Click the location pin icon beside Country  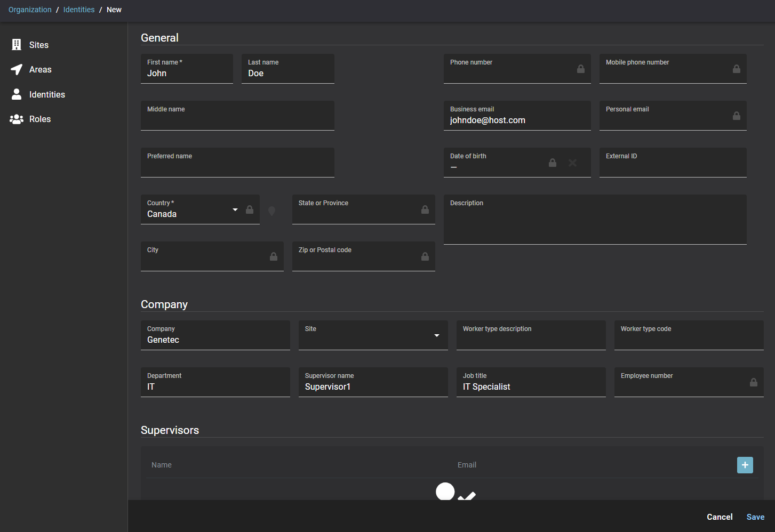click(x=271, y=211)
